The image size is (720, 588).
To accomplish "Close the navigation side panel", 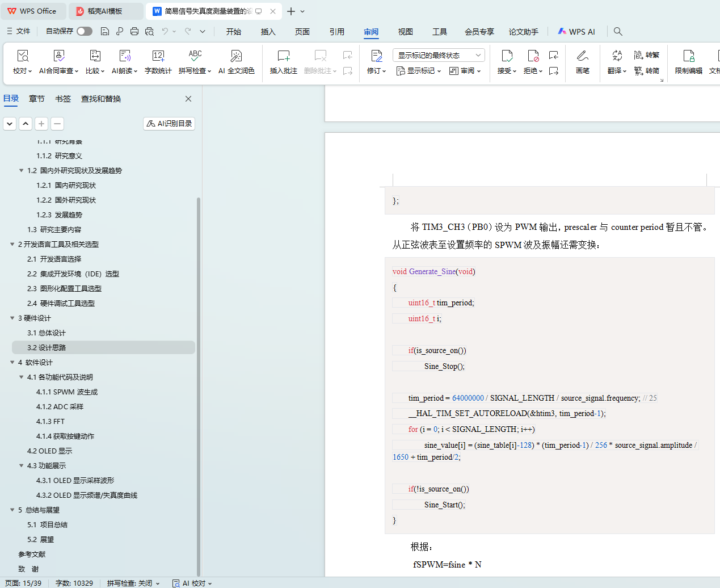I will (x=188, y=99).
